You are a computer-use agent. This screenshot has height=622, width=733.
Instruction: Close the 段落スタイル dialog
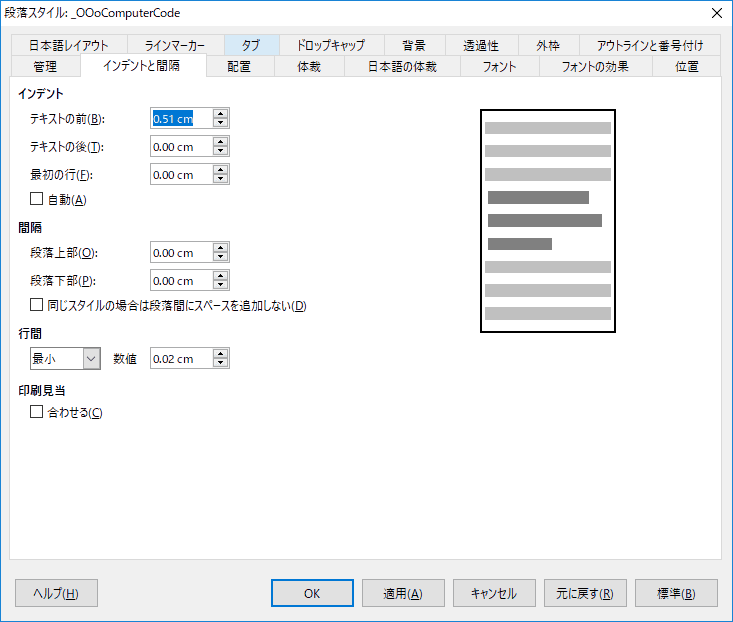tap(717, 13)
